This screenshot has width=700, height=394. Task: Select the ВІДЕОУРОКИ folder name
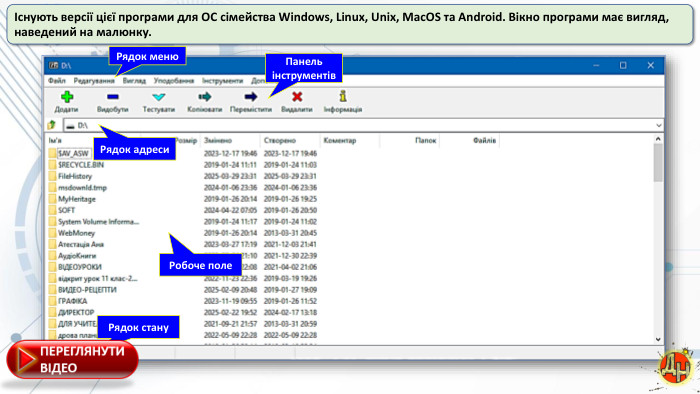pyautogui.click(x=80, y=267)
